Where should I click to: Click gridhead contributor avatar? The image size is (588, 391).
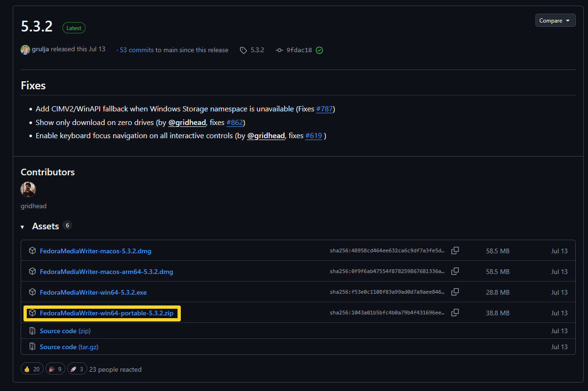click(x=28, y=189)
